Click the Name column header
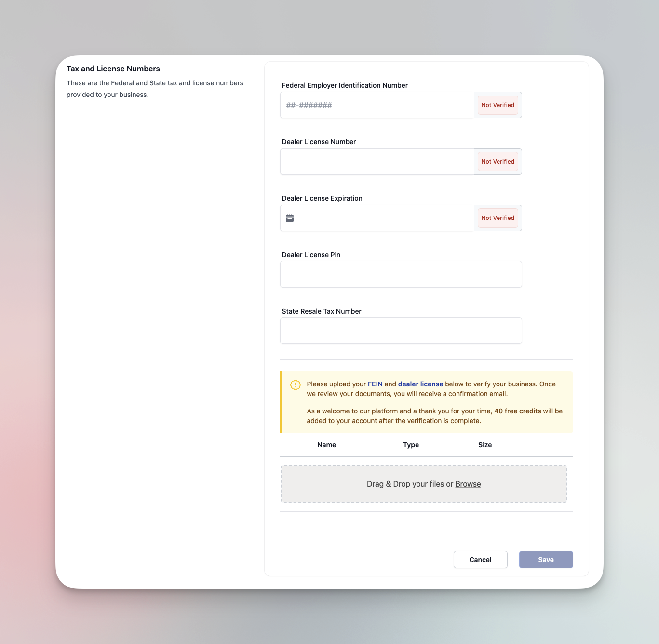Image resolution: width=659 pixels, height=644 pixels. click(326, 445)
